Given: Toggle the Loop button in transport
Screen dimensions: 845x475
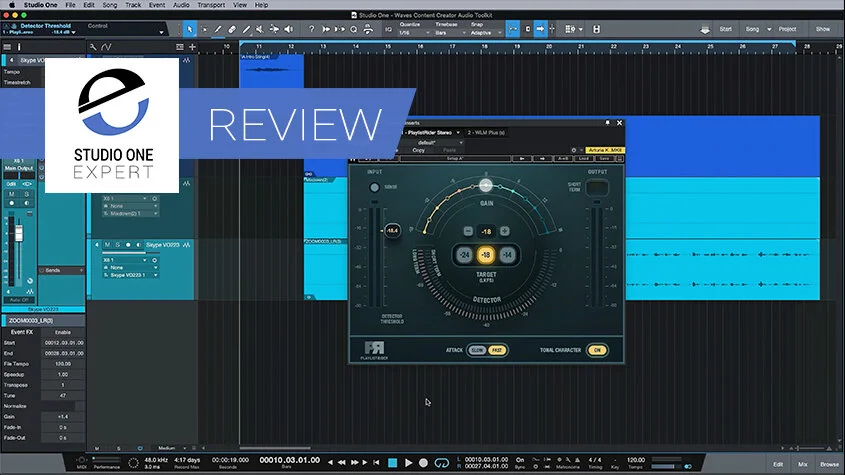Looking at the screenshot, I should (441, 463).
